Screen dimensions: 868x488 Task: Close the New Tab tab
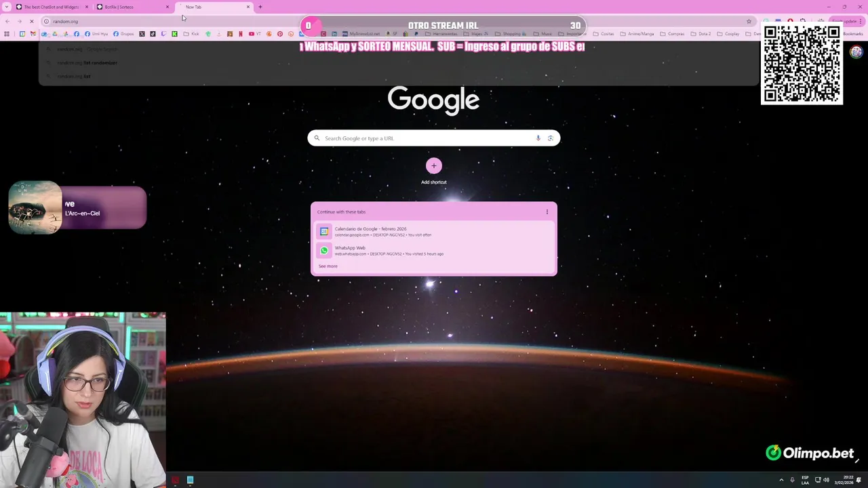click(x=248, y=7)
